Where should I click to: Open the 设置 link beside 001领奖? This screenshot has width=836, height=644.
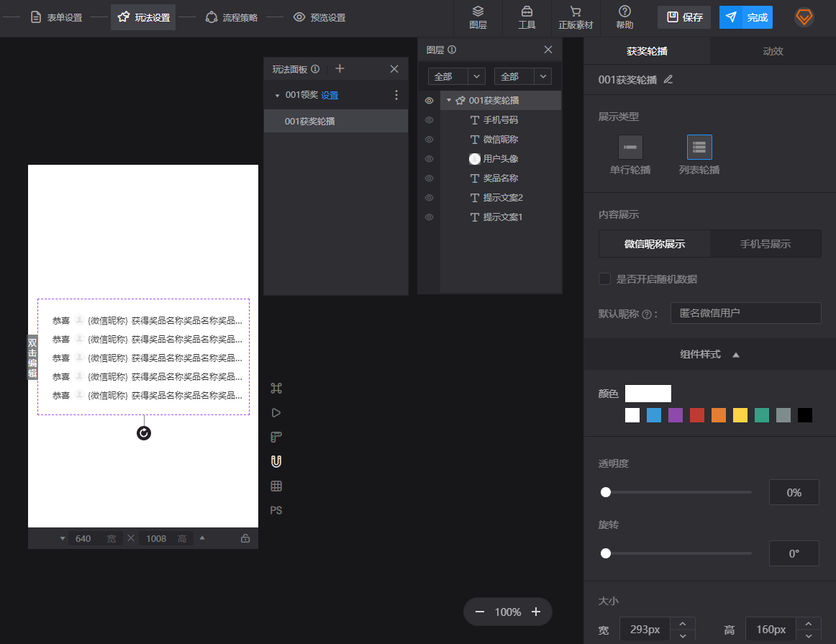330,96
